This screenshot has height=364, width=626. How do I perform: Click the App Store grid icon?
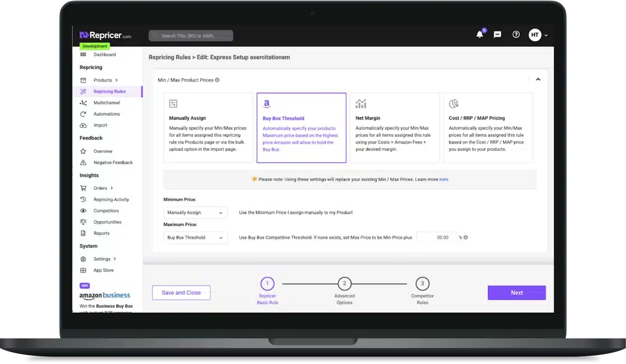click(x=83, y=270)
